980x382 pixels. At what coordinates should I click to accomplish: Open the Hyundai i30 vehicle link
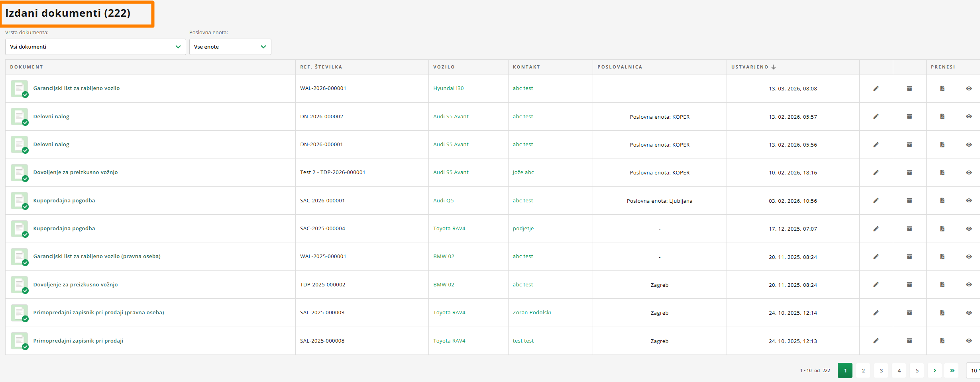click(448, 88)
